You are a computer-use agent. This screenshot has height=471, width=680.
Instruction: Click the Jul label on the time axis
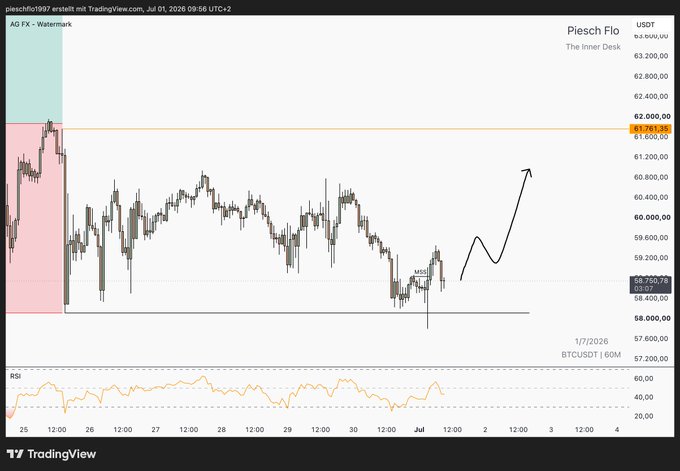pos(419,430)
